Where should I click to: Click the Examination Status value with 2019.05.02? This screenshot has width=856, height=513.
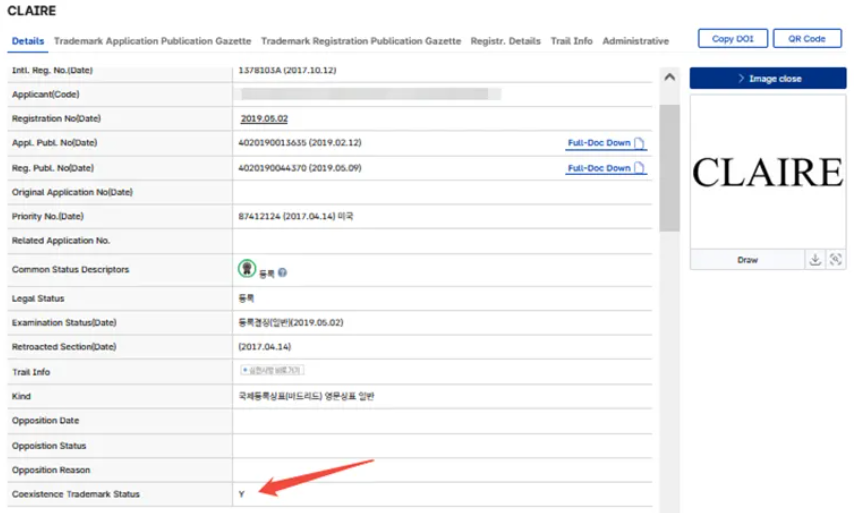pos(291,323)
